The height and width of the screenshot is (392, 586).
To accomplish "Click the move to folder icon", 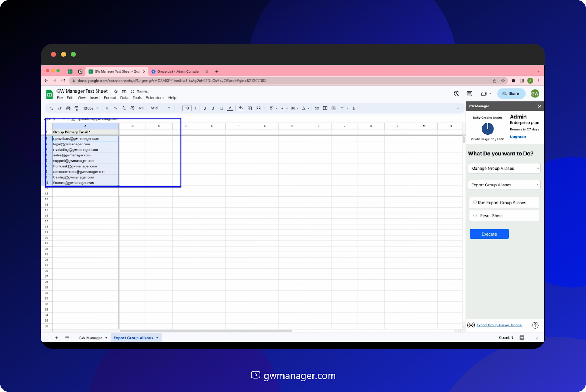I will coord(124,92).
